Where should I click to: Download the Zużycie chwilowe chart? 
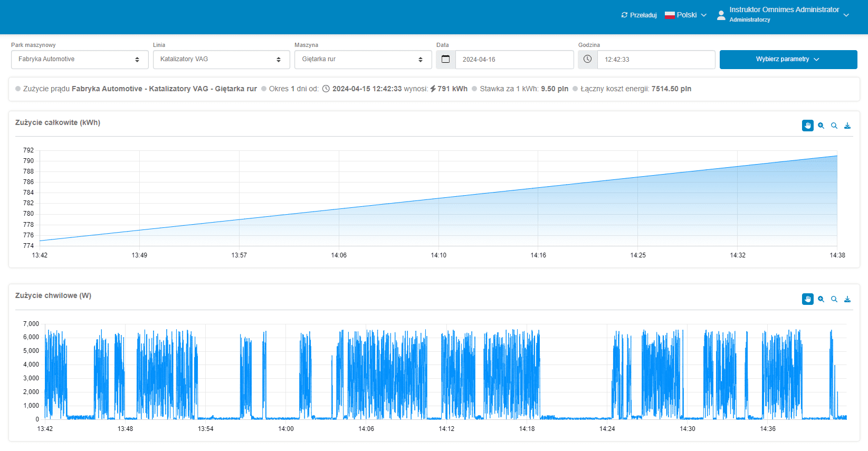coord(847,299)
